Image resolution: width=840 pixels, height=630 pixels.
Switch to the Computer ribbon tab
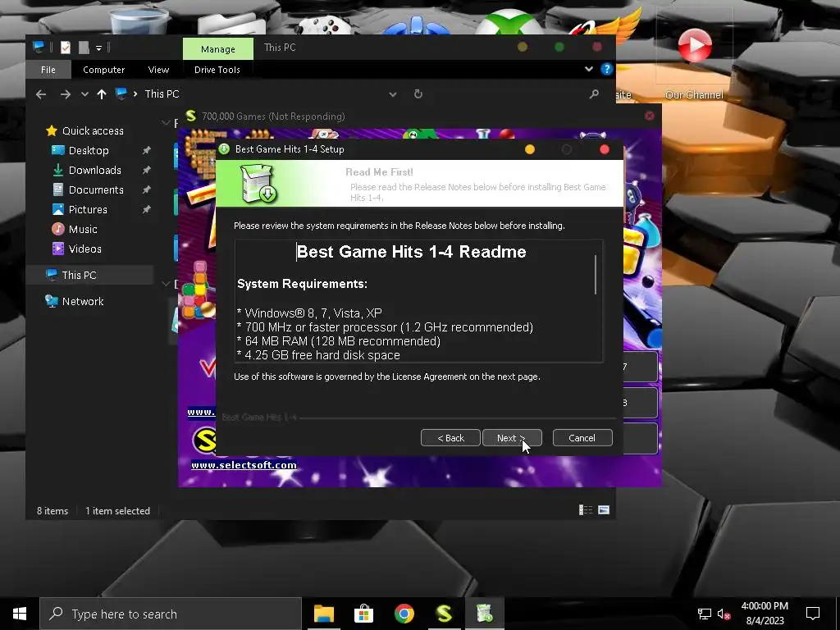(104, 70)
